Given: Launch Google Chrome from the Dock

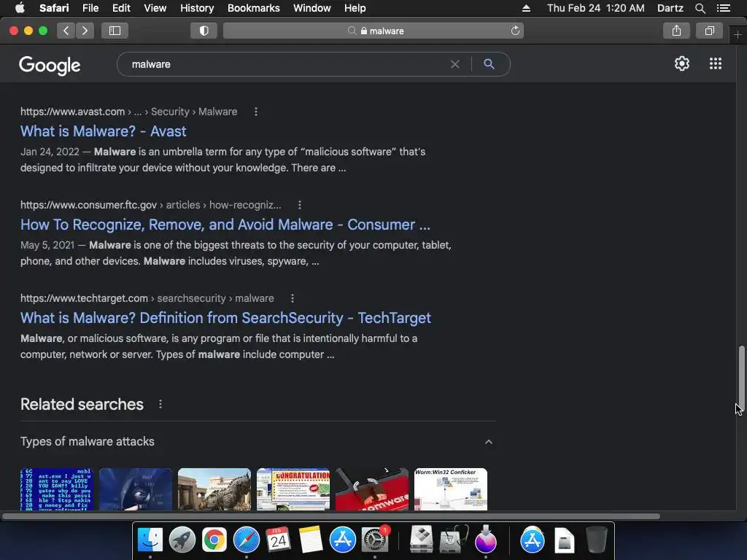Looking at the screenshot, I should point(214,540).
